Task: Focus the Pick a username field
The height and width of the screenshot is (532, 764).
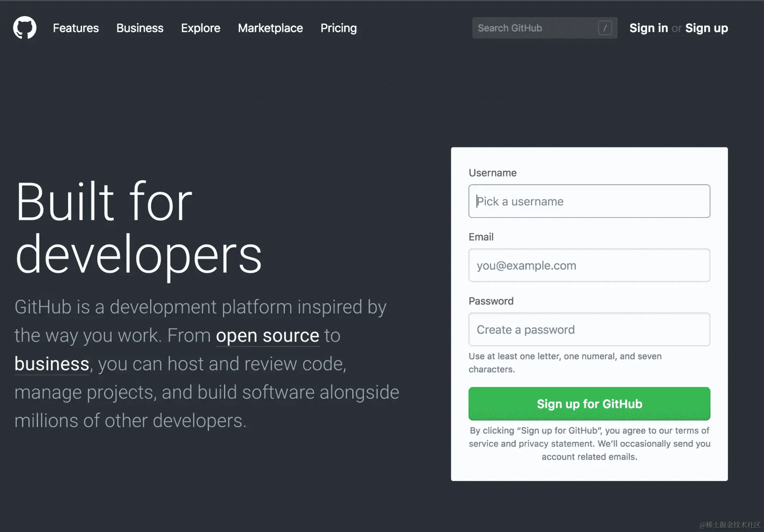Action: (589, 201)
